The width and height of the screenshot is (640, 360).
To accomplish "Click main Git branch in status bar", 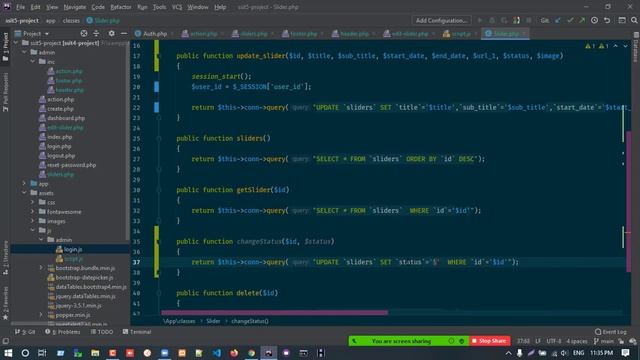I will click(604, 341).
